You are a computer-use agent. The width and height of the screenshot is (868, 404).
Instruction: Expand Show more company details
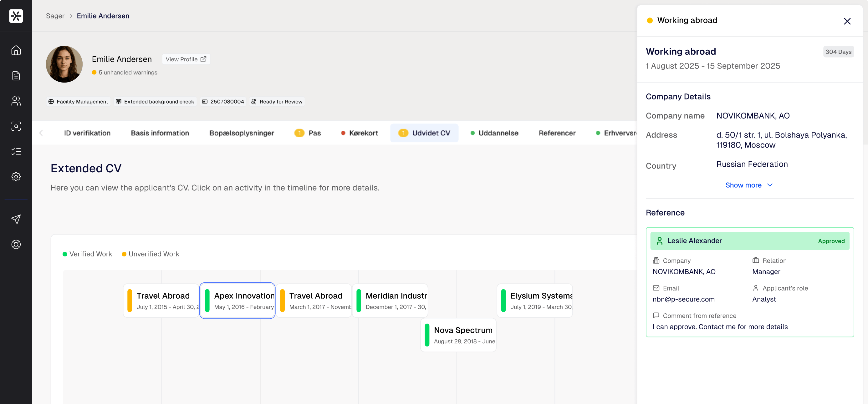click(x=749, y=185)
